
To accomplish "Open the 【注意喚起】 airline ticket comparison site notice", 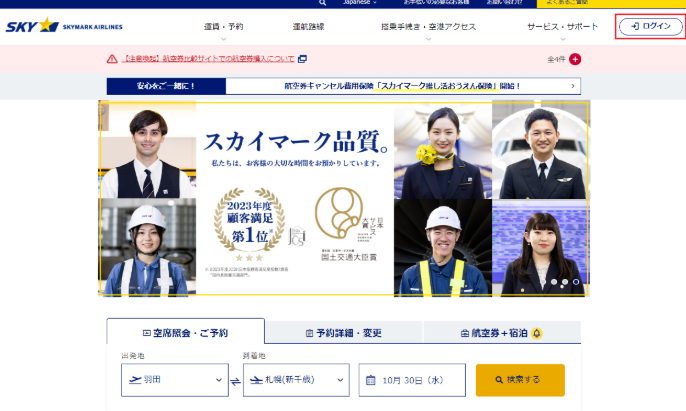I will pyautogui.click(x=208, y=59).
